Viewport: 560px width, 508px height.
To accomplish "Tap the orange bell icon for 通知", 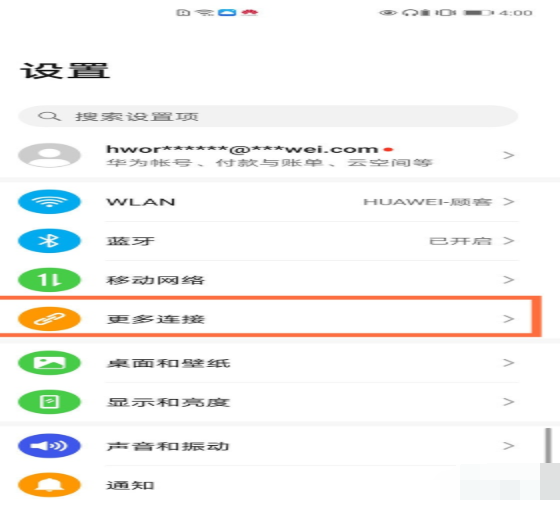I will click(49, 485).
